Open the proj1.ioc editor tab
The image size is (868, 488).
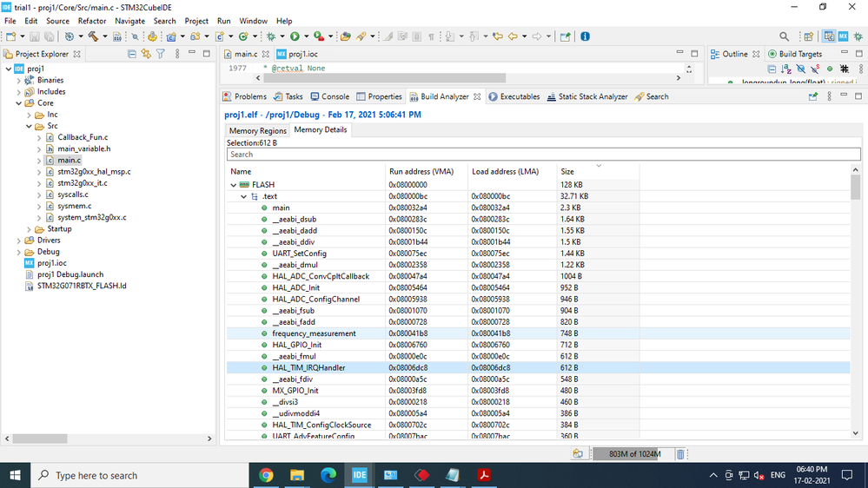pos(297,54)
